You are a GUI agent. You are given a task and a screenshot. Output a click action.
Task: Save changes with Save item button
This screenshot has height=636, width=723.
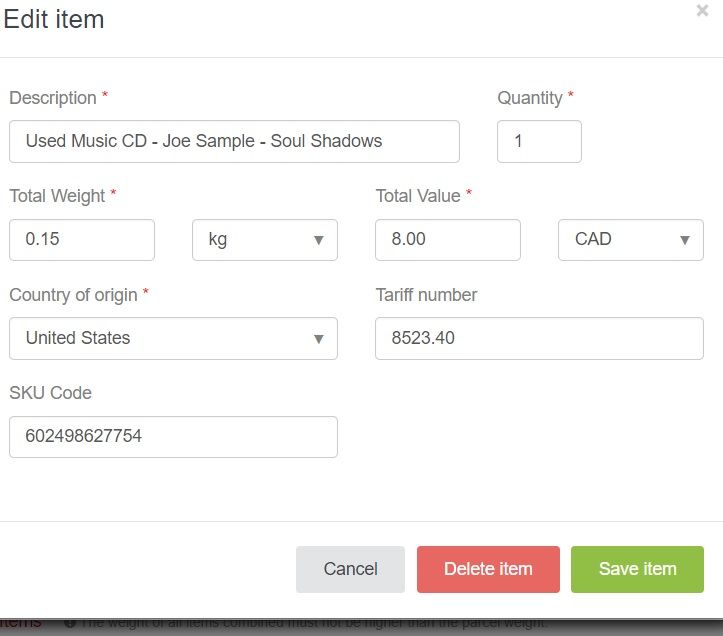(637, 569)
